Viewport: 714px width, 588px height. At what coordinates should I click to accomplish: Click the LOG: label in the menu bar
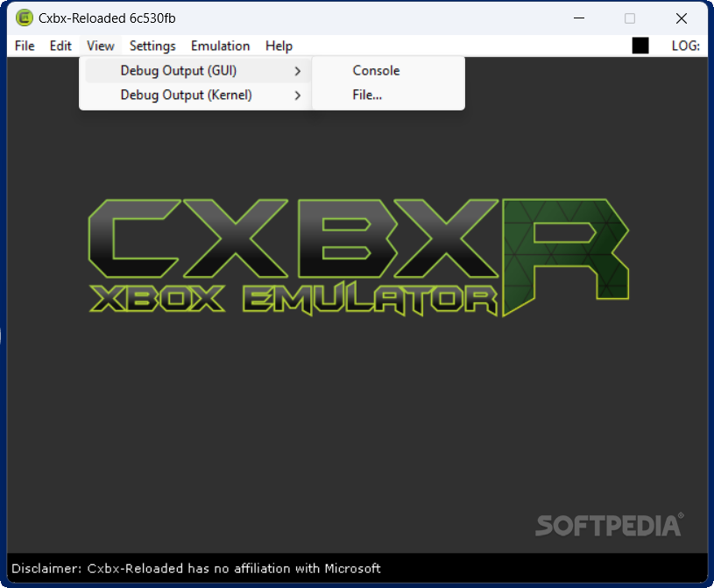click(x=686, y=46)
